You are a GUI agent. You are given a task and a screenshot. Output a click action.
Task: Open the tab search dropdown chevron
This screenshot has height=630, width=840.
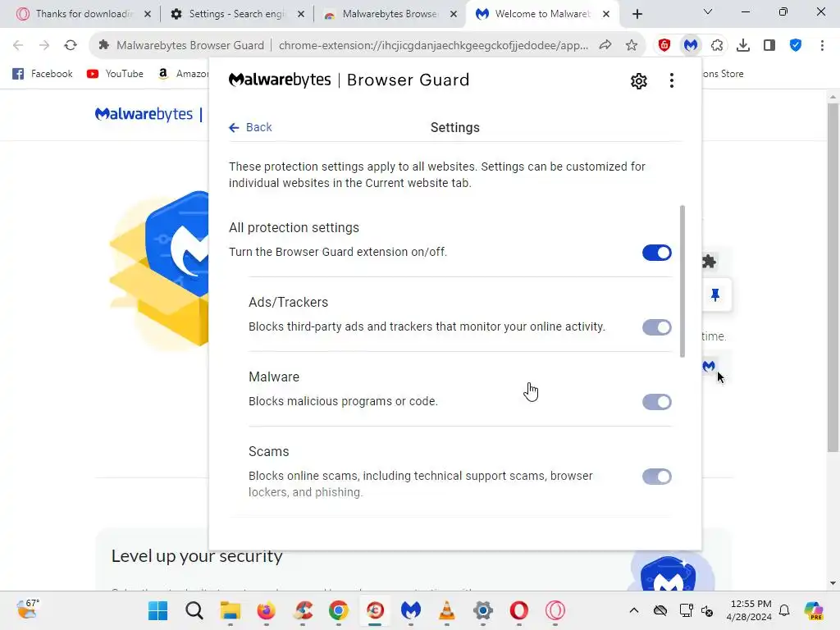coord(708,11)
